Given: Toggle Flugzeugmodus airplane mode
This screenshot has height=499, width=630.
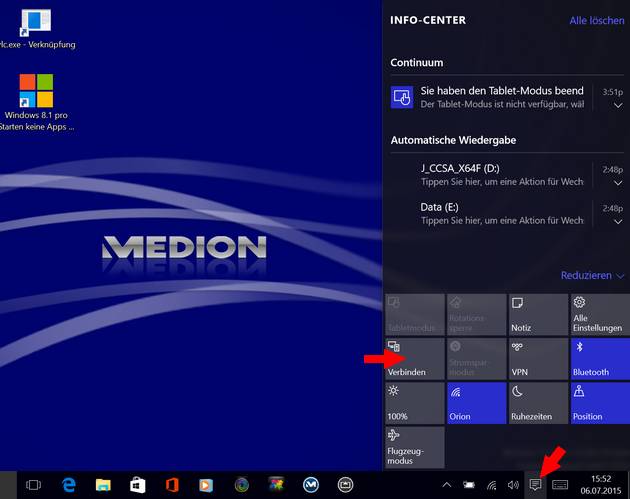Looking at the screenshot, I should 415,447.
